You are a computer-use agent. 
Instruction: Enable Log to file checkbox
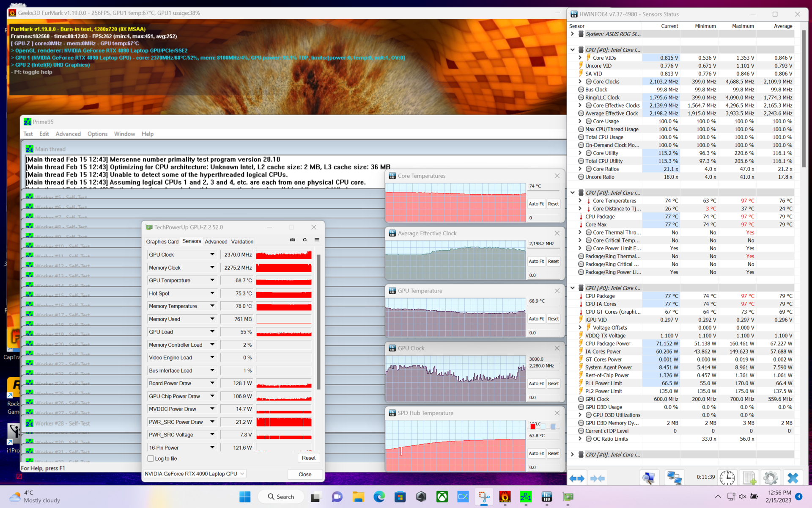click(151, 458)
